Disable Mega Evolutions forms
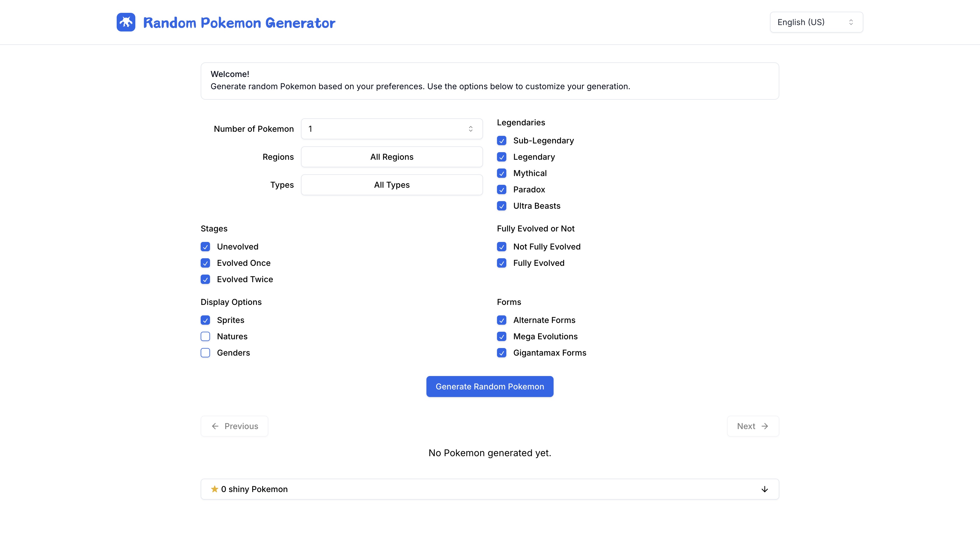 point(502,336)
